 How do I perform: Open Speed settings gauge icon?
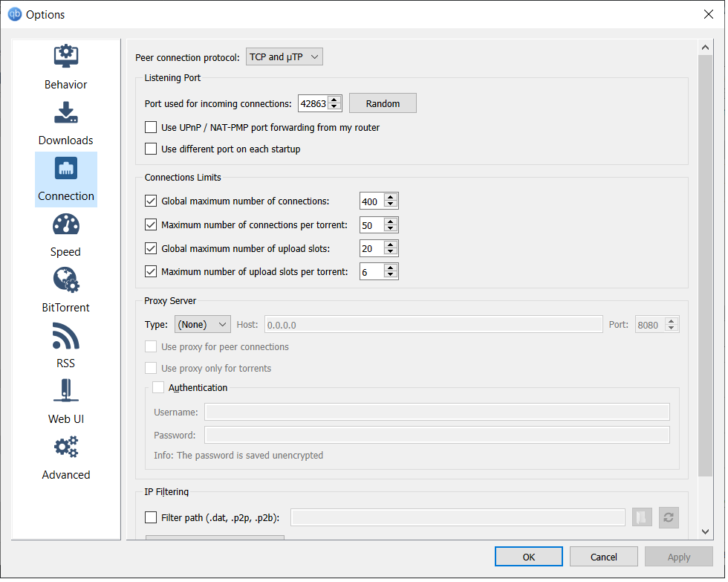pos(66,224)
